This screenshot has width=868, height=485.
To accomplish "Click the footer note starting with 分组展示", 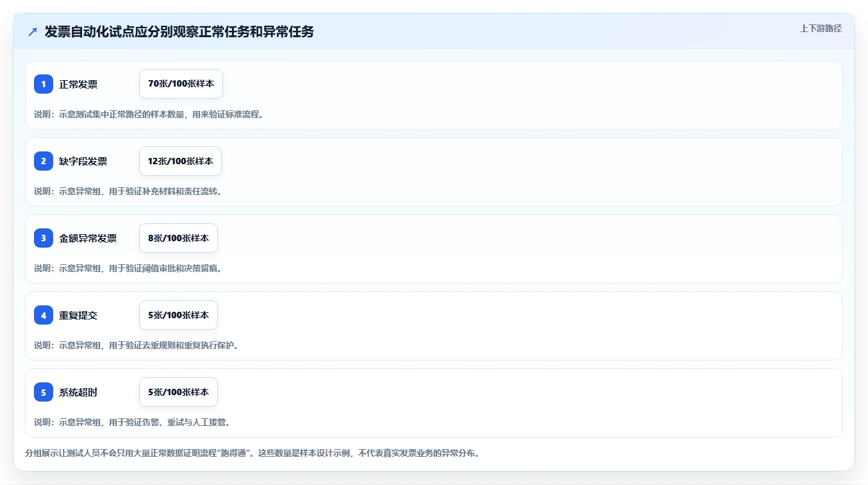I will pos(252,453).
